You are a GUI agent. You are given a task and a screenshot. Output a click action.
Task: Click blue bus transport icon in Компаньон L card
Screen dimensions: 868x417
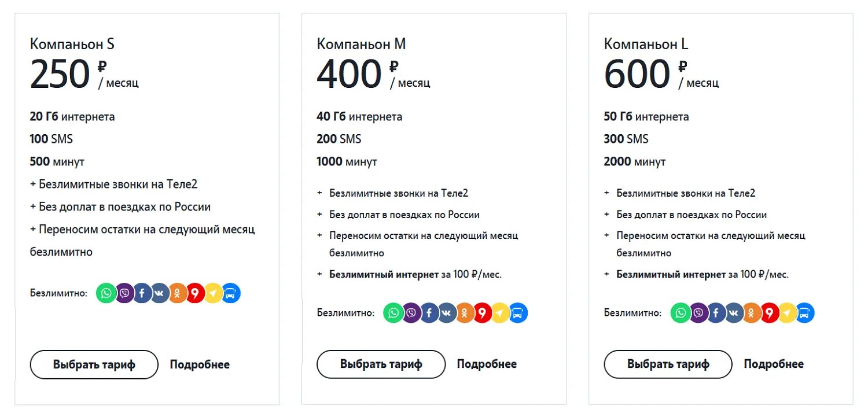[x=804, y=313]
